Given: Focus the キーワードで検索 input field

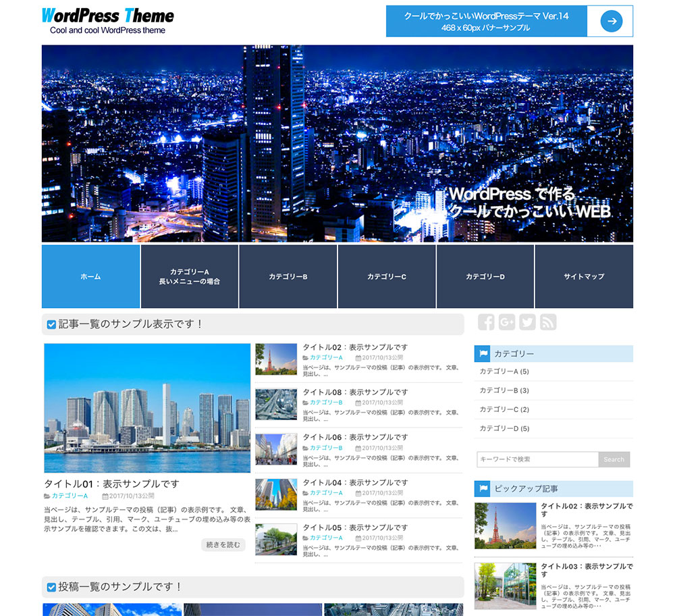Looking at the screenshot, I should click(x=538, y=459).
